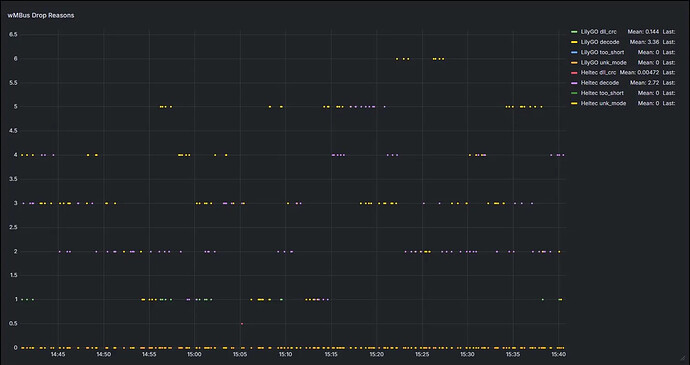Open the LilyGO too_short blue color swatch
The image size is (690, 365).
click(574, 52)
